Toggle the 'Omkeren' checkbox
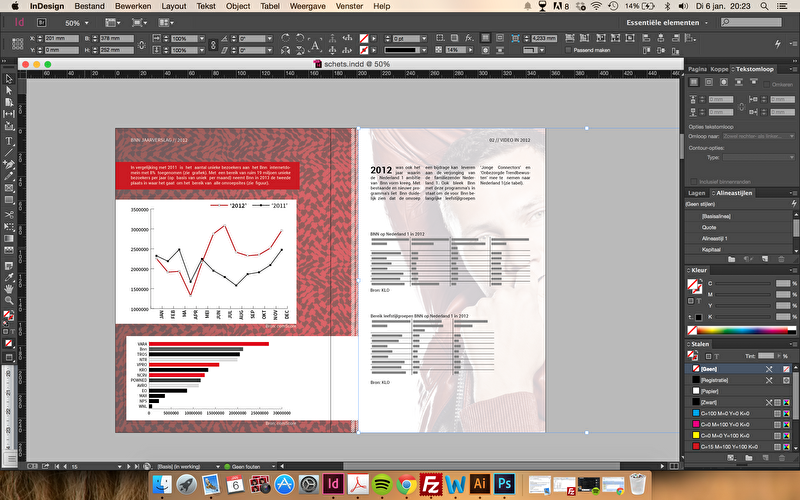This screenshot has width=800, height=500. [x=766, y=84]
